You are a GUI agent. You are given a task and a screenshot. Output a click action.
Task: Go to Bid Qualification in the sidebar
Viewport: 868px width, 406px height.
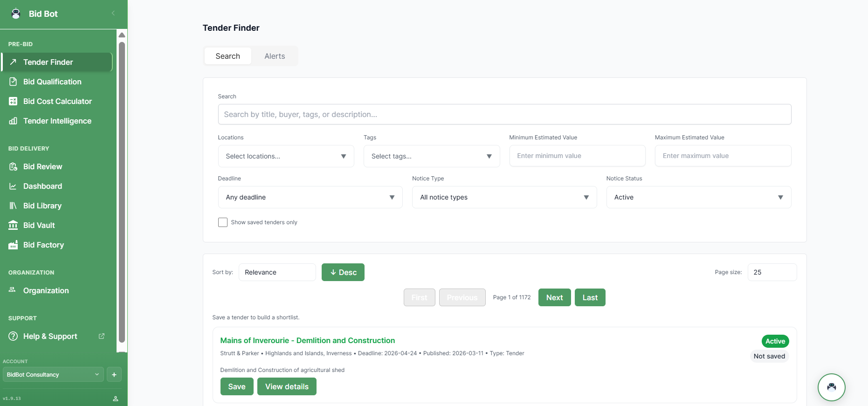point(52,82)
